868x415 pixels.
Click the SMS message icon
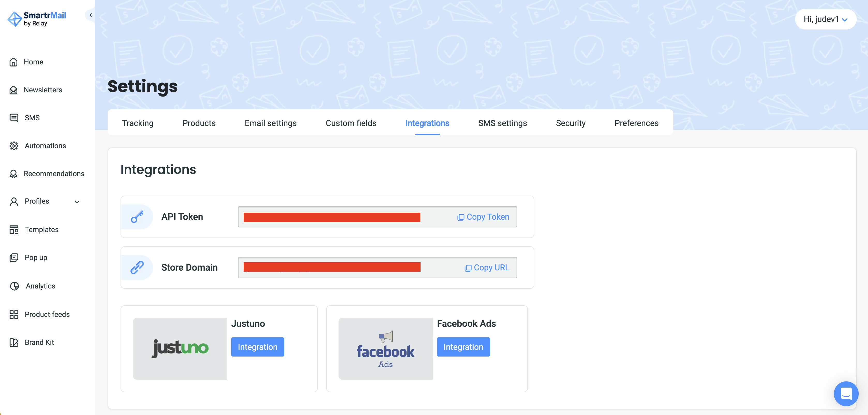[14, 118]
